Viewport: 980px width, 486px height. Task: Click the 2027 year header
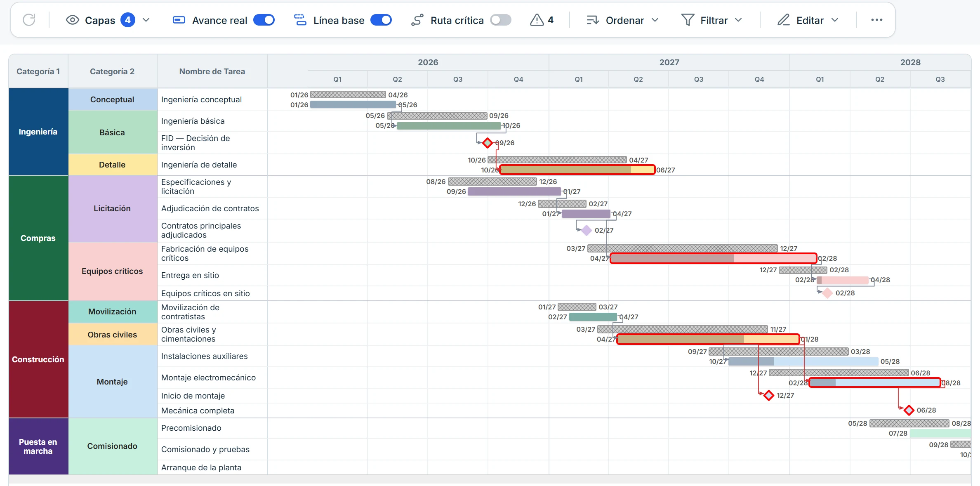669,62
